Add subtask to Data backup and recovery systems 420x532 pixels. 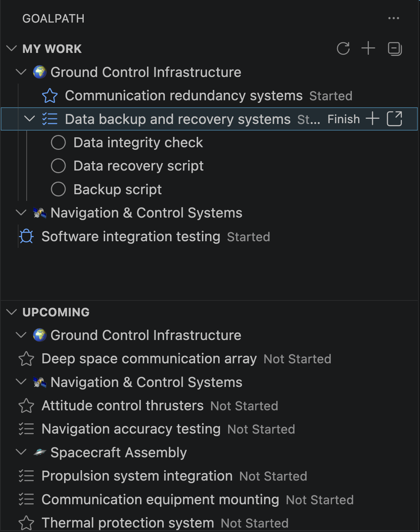[373, 119]
